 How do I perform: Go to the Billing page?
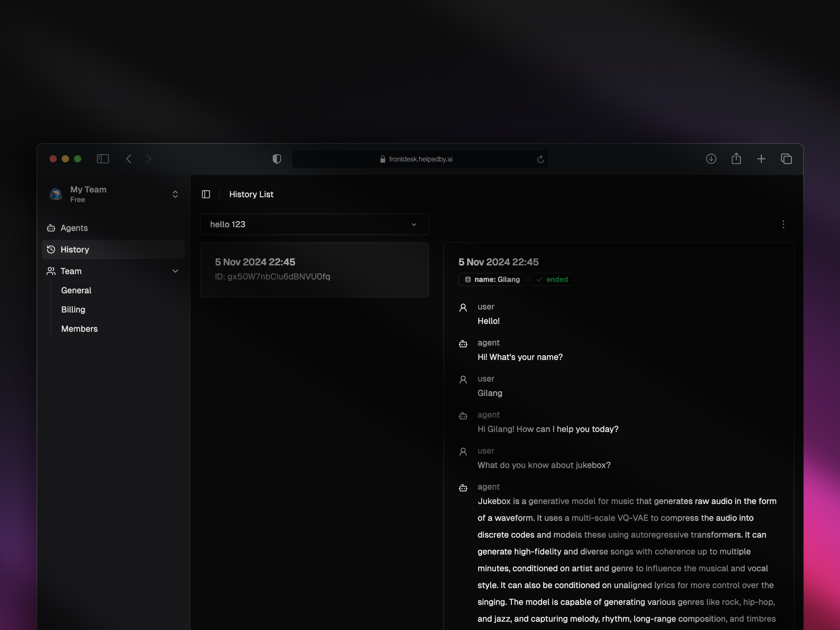click(73, 310)
